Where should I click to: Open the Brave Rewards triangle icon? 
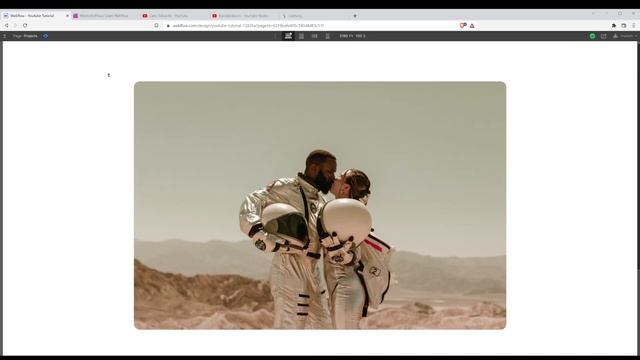click(x=472, y=25)
